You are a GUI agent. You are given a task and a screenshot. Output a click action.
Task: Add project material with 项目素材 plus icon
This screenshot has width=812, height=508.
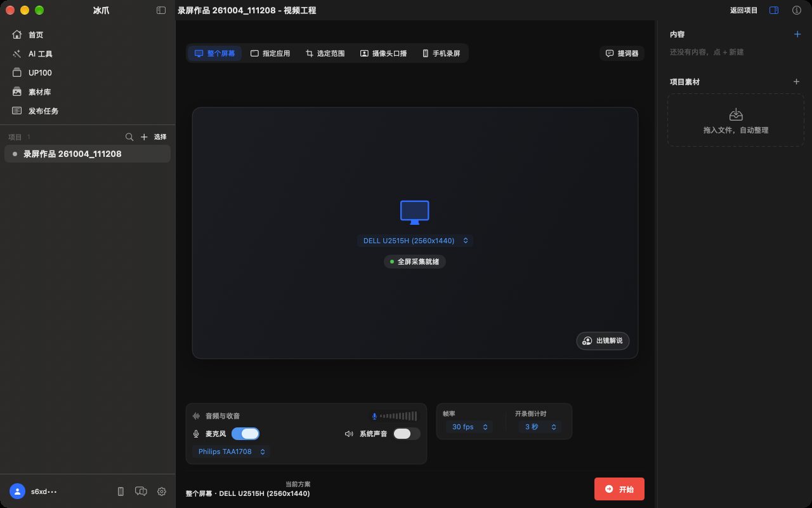click(x=797, y=81)
